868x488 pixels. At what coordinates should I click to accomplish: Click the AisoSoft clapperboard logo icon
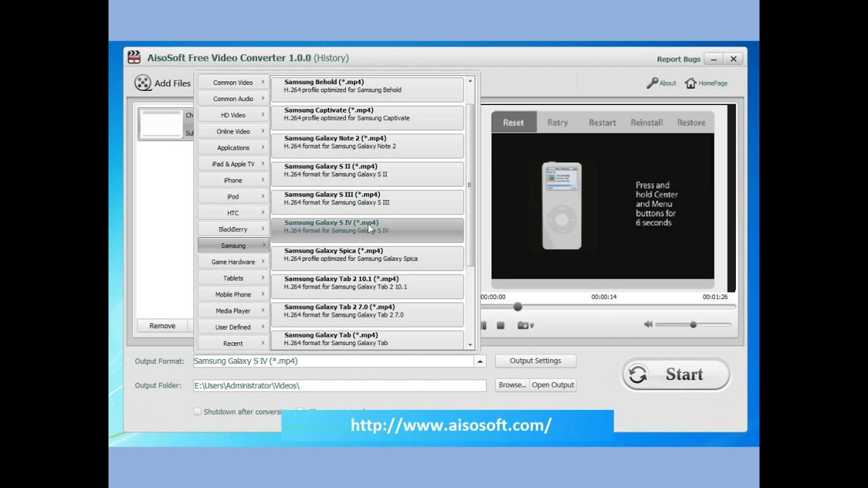point(134,58)
